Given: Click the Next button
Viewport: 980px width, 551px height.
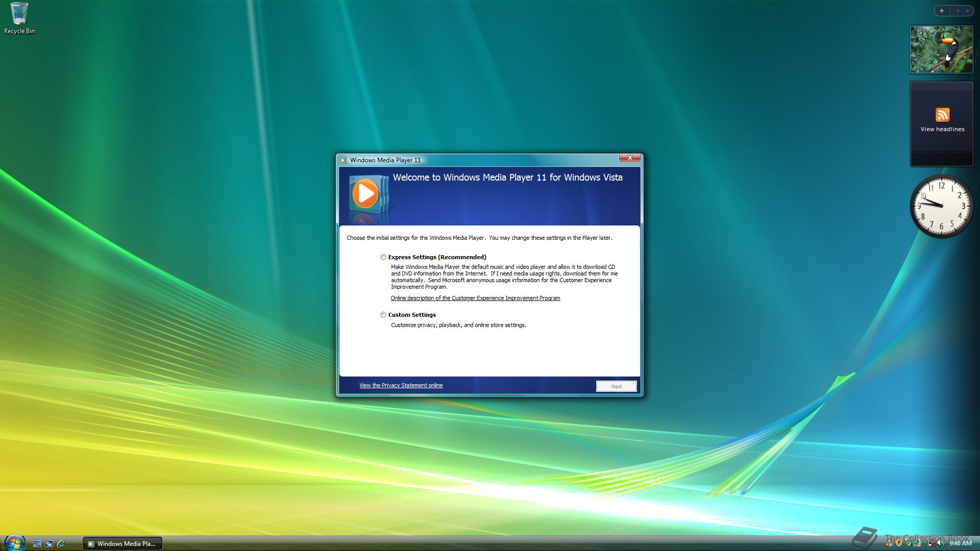Looking at the screenshot, I should point(616,386).
